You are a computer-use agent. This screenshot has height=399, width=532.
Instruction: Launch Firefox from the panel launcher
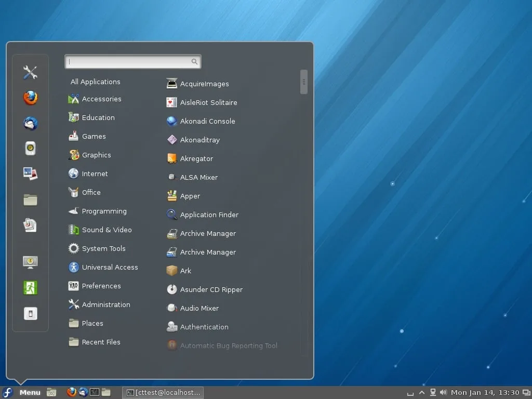click(x=71, y=392)
